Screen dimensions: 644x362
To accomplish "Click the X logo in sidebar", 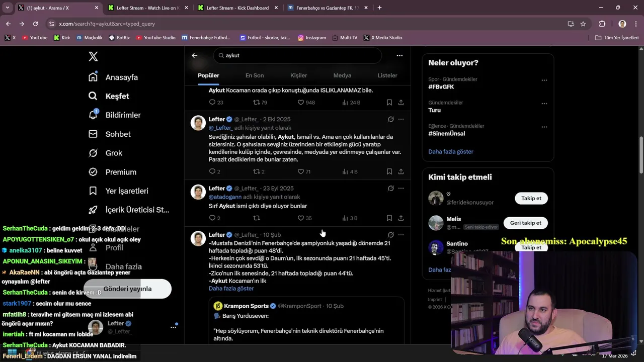I will click(x=93, y=56).
